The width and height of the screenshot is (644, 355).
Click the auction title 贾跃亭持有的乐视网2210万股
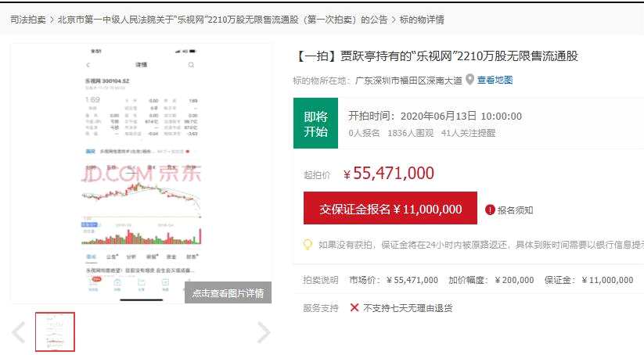click(437, 56)
